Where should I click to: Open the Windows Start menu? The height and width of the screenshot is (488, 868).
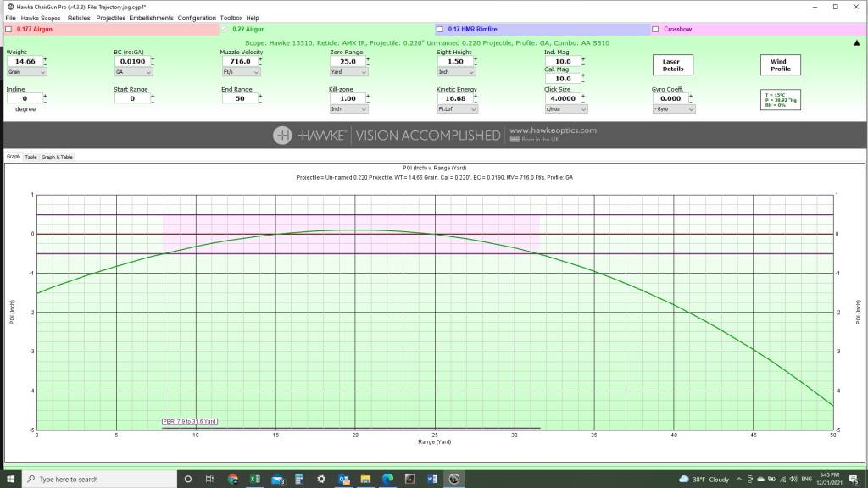[10, 480]
